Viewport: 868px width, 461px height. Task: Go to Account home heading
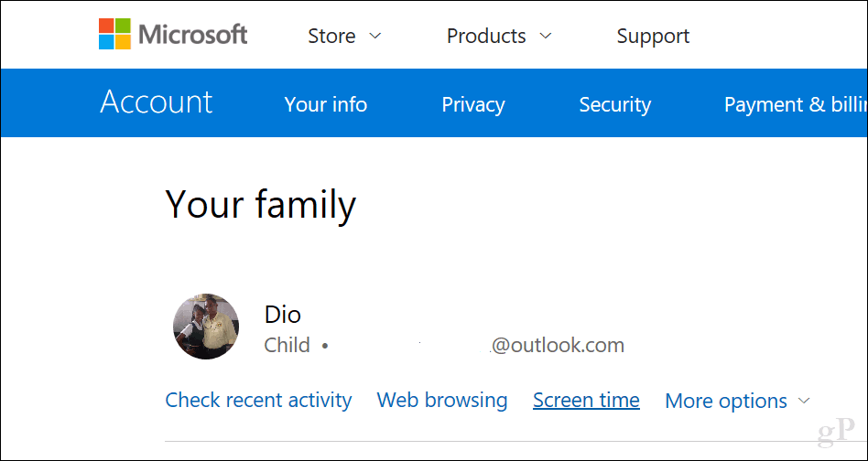tap(156, 102)
